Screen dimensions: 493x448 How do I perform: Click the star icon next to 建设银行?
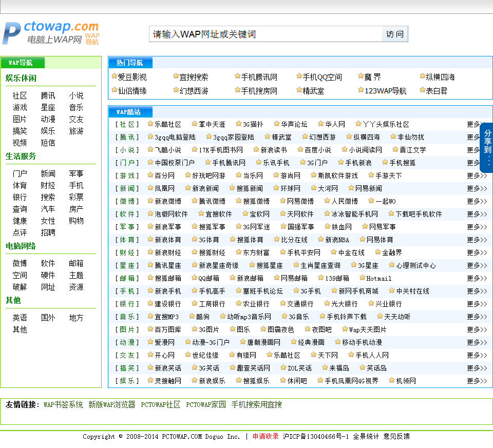[x=150, y=304]
